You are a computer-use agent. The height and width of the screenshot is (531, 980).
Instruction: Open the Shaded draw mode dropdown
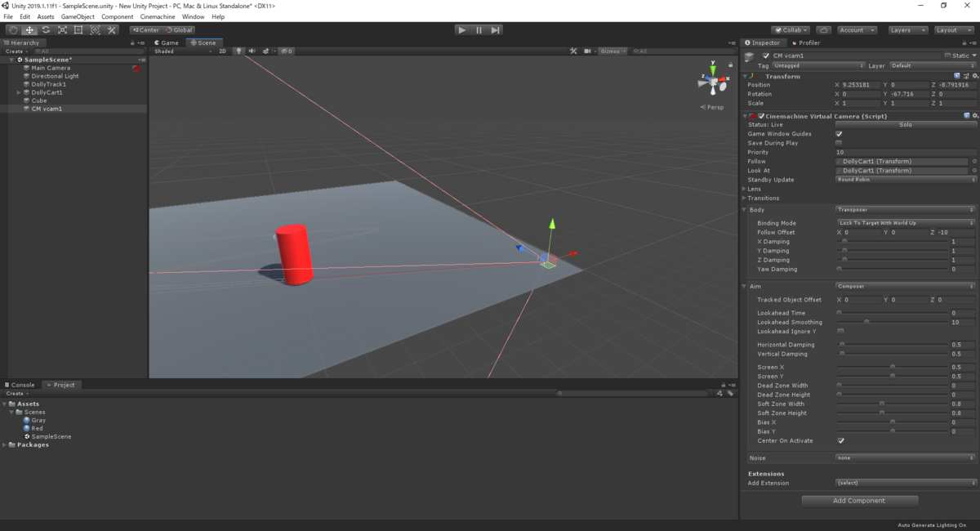pos(182,51)
